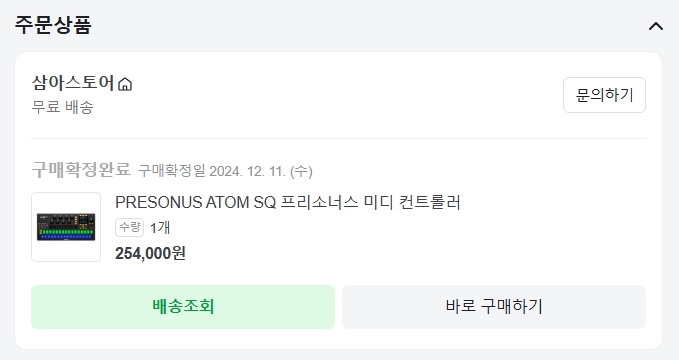Screen dimensions: 679x360
Task: Visit the 삼아스토어 seller name link
Action: [x=73, y=83]
